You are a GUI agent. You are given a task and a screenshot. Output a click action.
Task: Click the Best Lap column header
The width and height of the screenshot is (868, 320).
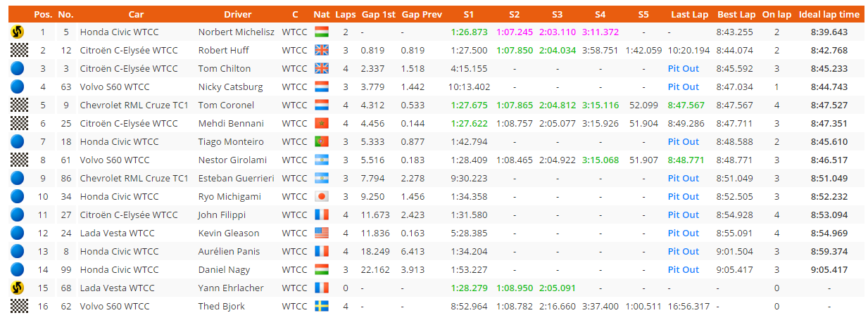pos(736,15)
